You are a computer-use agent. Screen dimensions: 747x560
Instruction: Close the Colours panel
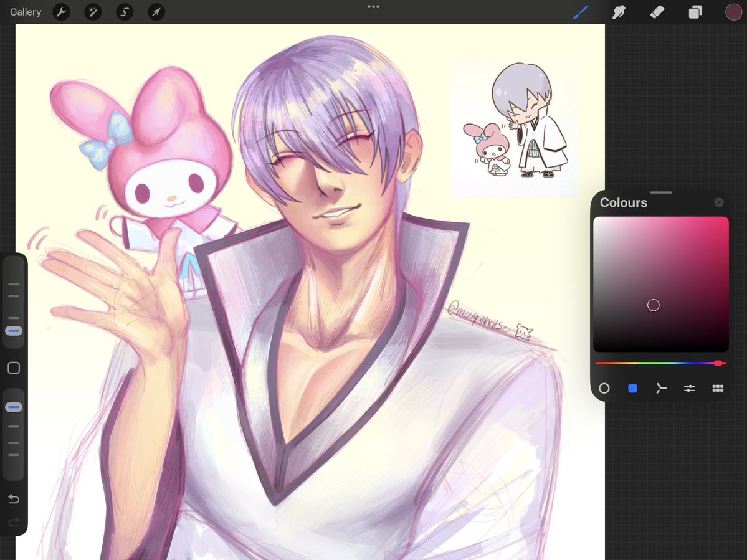719,202
